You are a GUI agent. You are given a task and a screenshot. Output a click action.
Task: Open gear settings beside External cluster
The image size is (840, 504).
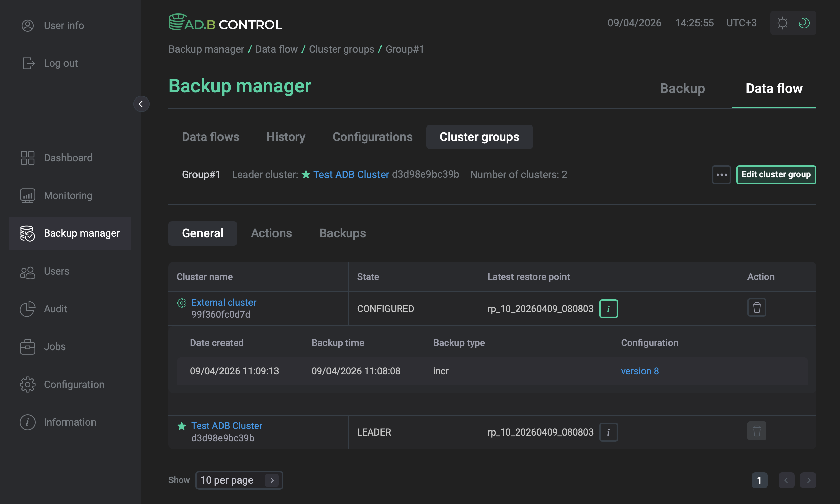(x=181, y=303)
